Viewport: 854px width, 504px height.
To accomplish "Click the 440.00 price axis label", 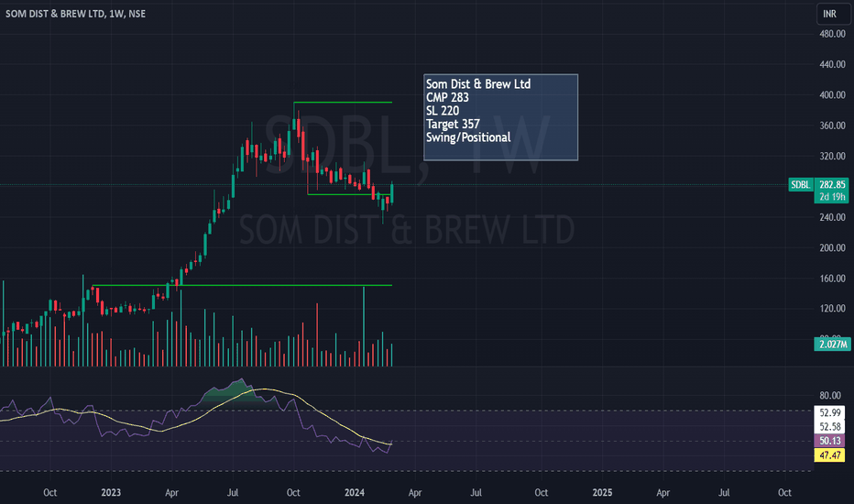I will click(x=832, y=64).
